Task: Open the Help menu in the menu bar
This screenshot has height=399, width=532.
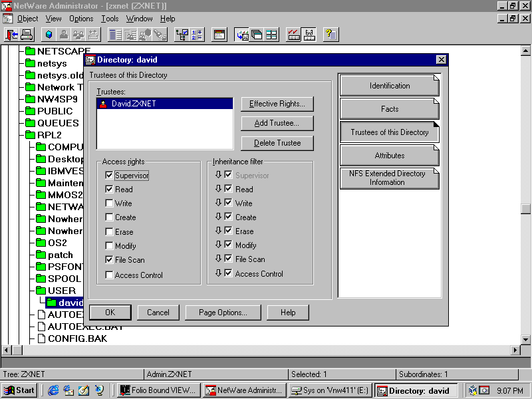Action: click(x=168, y=19)
